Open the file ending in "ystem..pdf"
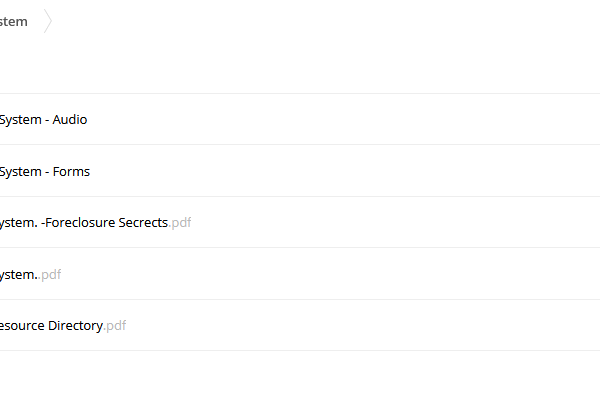This screenshot has height=403, width=600. (30, 274)
